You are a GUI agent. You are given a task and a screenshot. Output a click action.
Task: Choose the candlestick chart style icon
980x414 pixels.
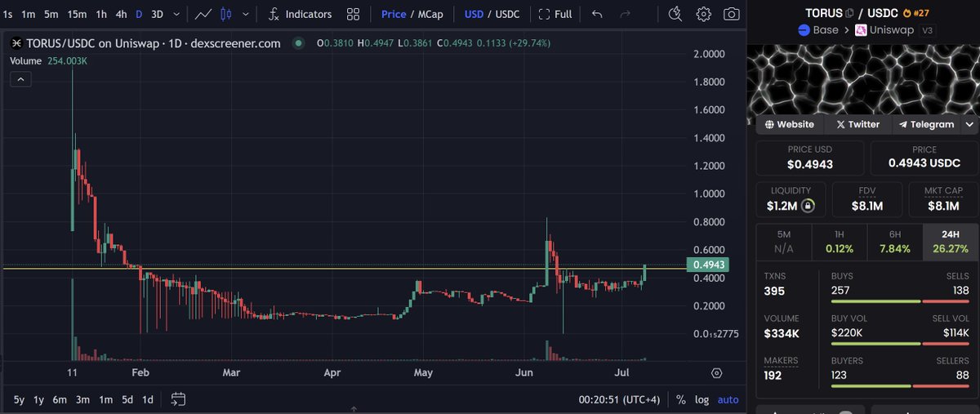[x=226, y=14]
